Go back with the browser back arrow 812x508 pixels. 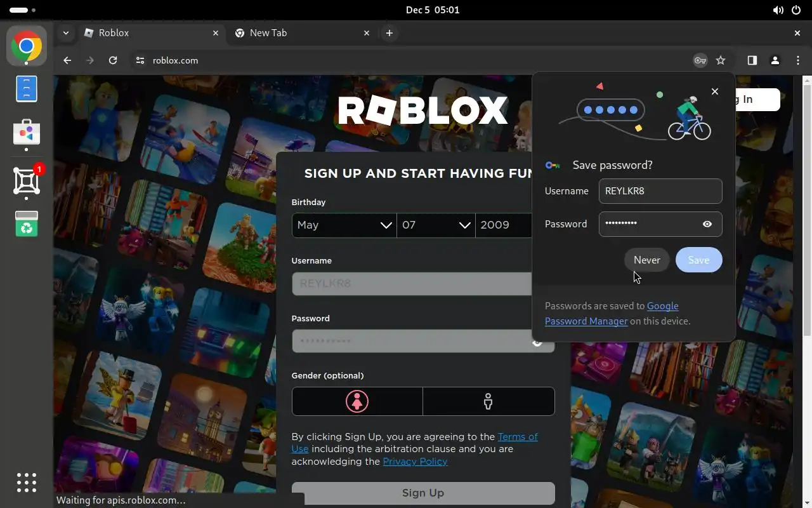(x=67, y=60)
